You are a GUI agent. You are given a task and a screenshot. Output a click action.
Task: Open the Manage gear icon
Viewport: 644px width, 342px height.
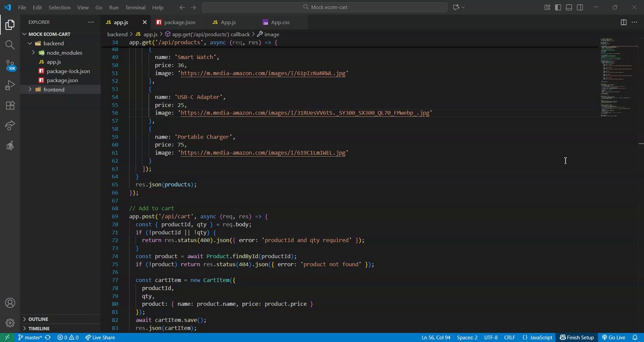click(x=10, y=323)
